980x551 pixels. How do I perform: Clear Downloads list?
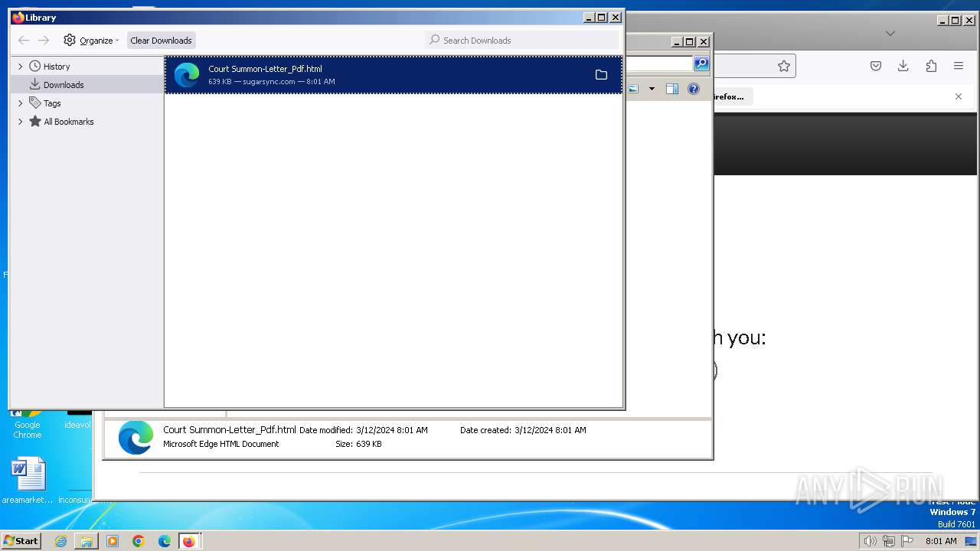point(161,41)
